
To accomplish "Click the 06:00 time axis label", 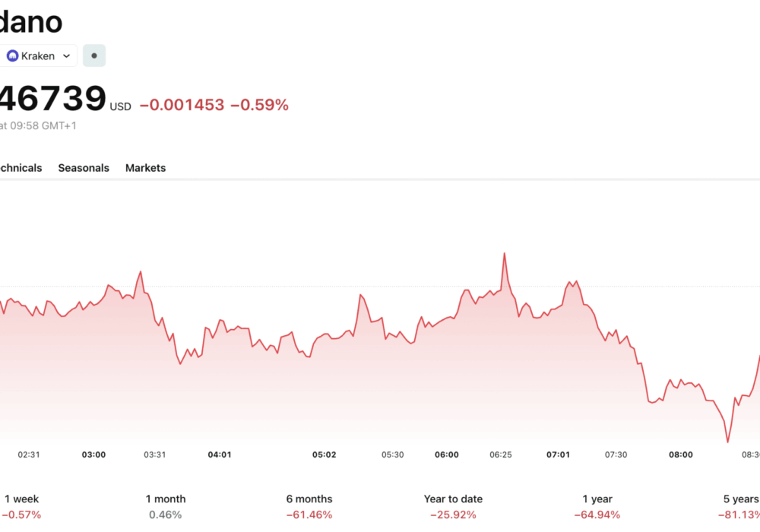I will 447,454.
